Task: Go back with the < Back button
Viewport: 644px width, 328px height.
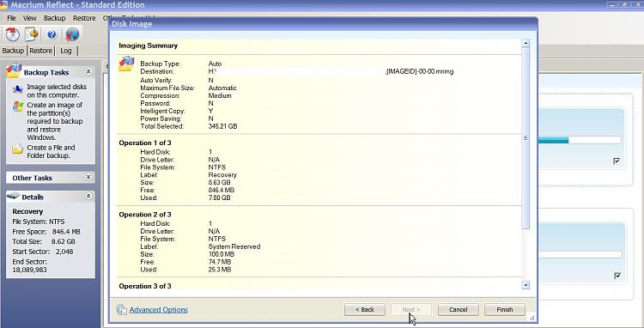Action: [x=365, y=309]
